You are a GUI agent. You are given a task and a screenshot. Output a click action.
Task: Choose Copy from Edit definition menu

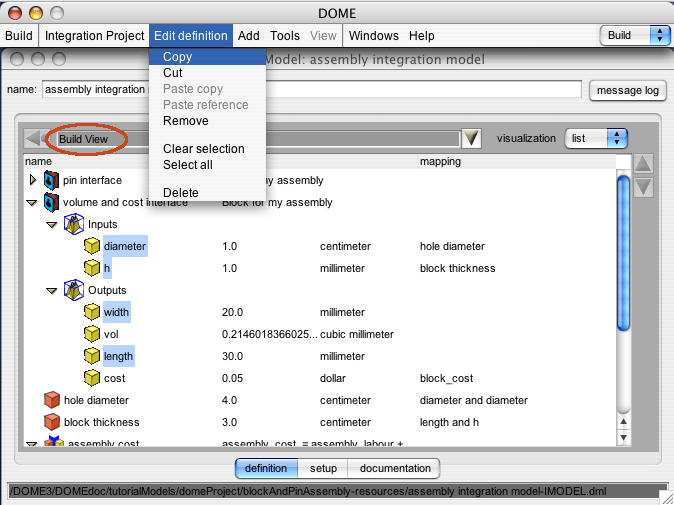pos(208,57)
